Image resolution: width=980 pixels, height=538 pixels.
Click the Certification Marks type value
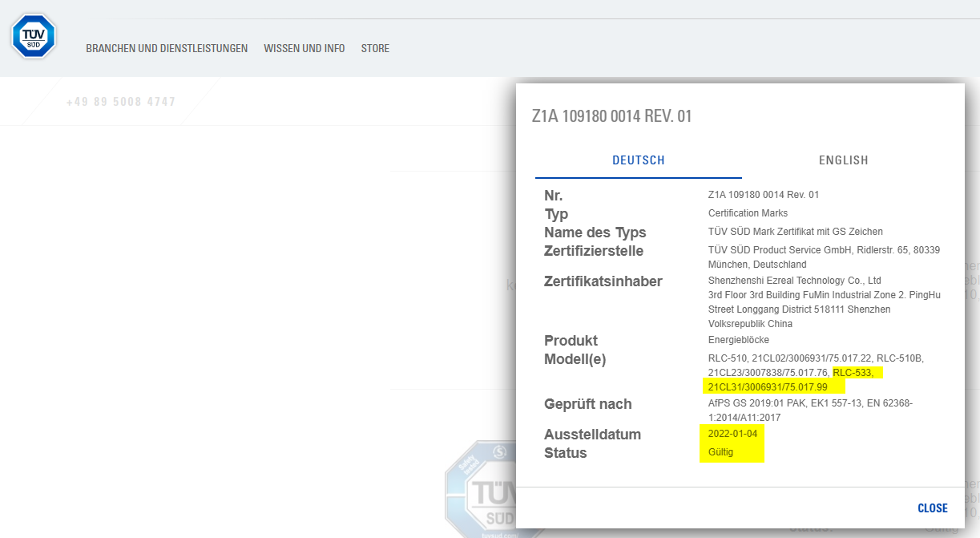[x=748, y=213]
